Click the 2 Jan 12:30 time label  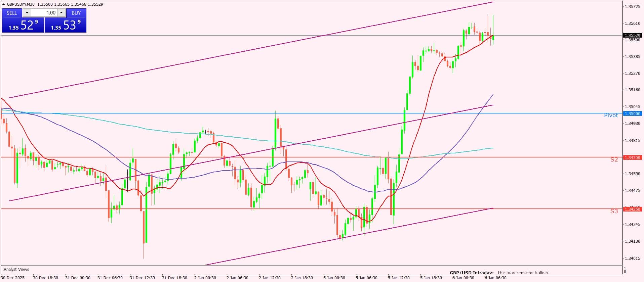coord(270,278)
